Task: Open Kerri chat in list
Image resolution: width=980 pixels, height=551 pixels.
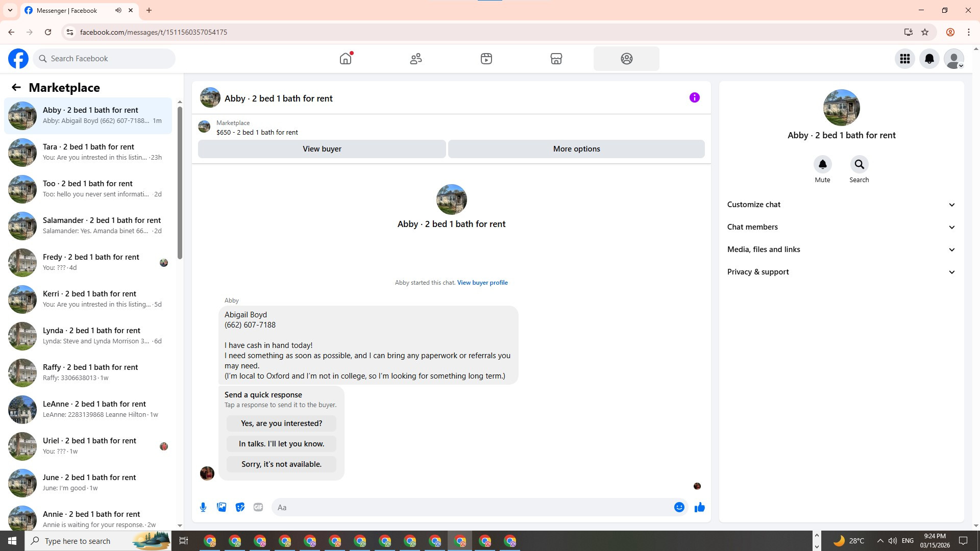Action: pos(88,299)
